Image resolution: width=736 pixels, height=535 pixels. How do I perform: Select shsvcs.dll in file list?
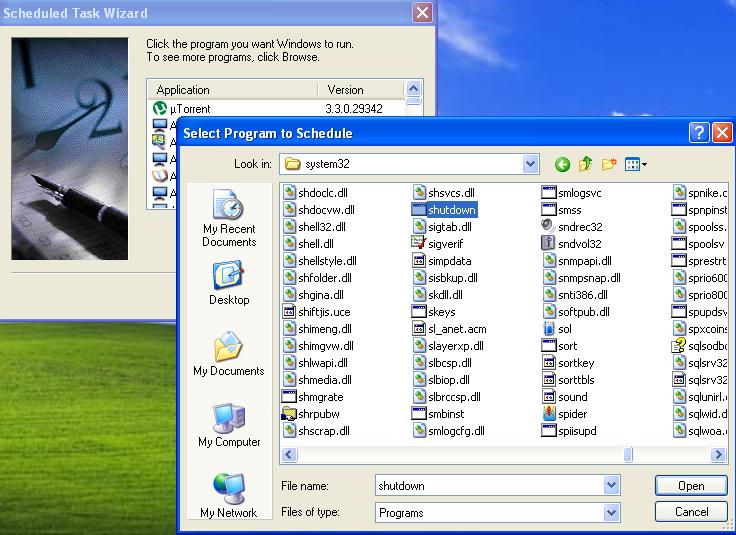(x=444, y=193)
